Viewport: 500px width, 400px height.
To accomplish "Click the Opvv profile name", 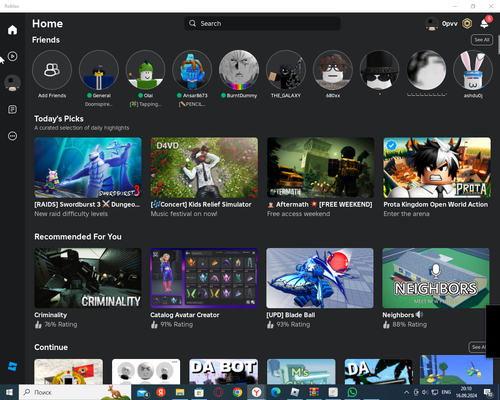I will (x=450, y=24).
